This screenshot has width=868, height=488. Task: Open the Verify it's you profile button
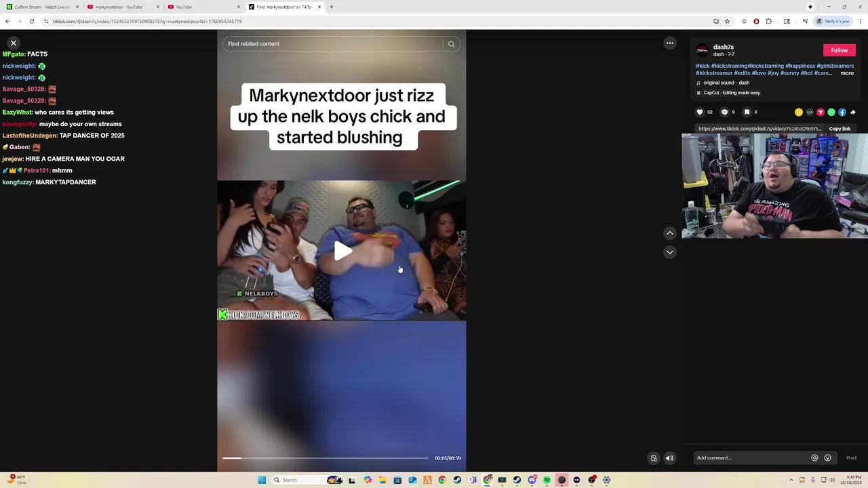833,21
